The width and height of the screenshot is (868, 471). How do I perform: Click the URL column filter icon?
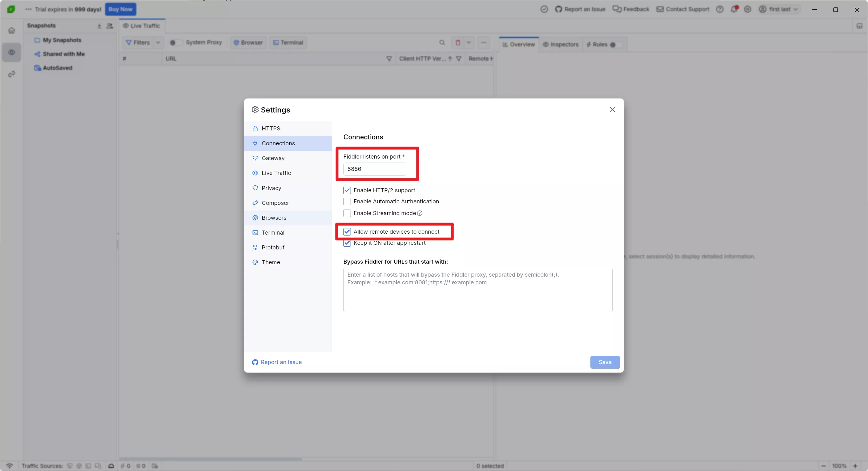(389, 59)
